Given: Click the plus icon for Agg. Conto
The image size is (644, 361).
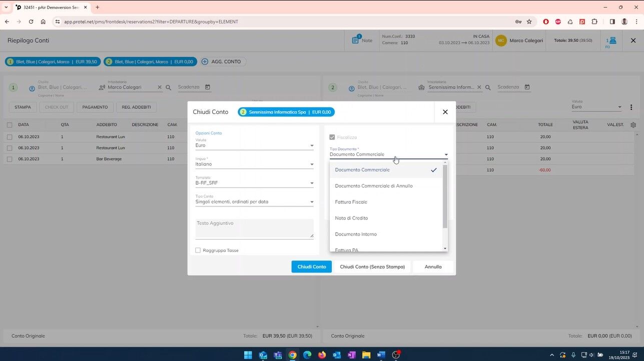Looking at the screenshot, I should tap(205, 61).
